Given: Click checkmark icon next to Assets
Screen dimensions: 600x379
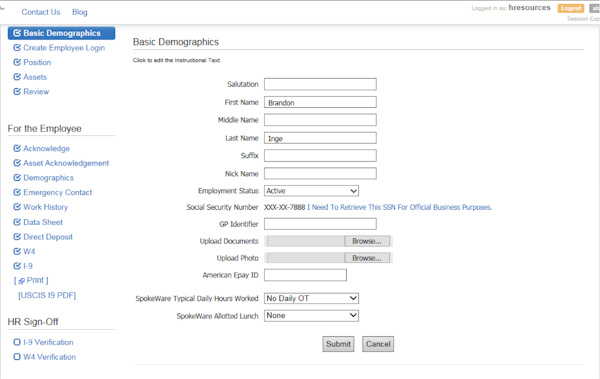Looking at the screenshot, I should pyautogui.click(x=17, y=77).
